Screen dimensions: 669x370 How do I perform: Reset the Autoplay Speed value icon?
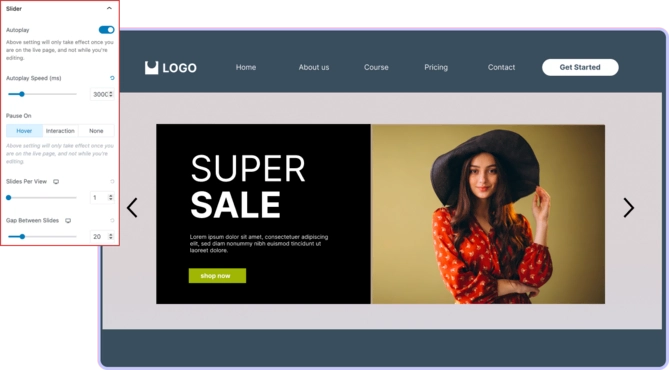tap(112, 78)
